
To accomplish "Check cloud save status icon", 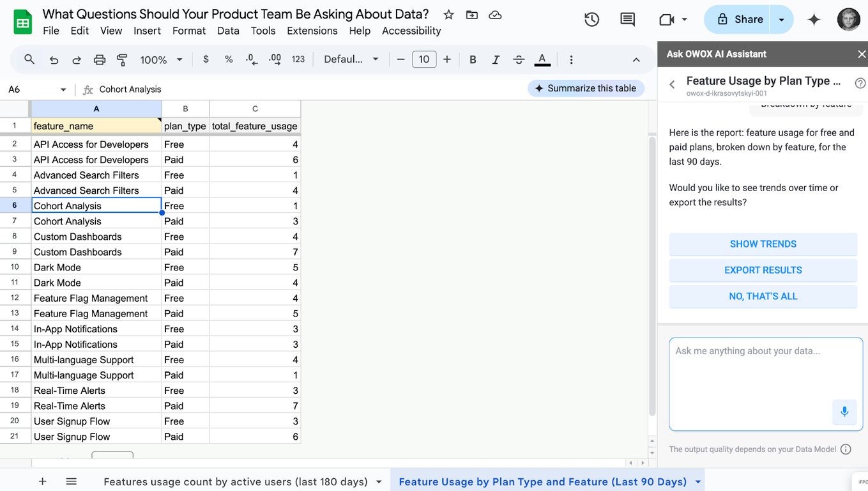I will pyautogui.click(x=495, y=15).
